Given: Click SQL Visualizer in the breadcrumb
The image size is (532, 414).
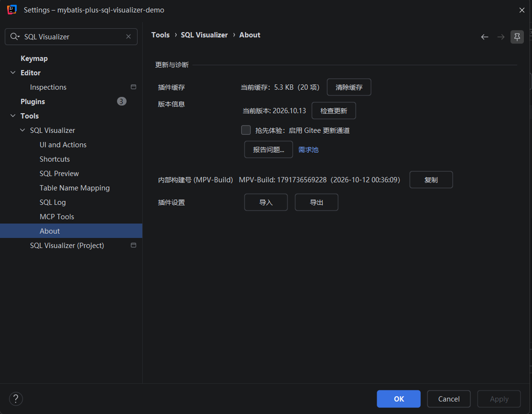Looking at the screenshot, I should 204,35.
